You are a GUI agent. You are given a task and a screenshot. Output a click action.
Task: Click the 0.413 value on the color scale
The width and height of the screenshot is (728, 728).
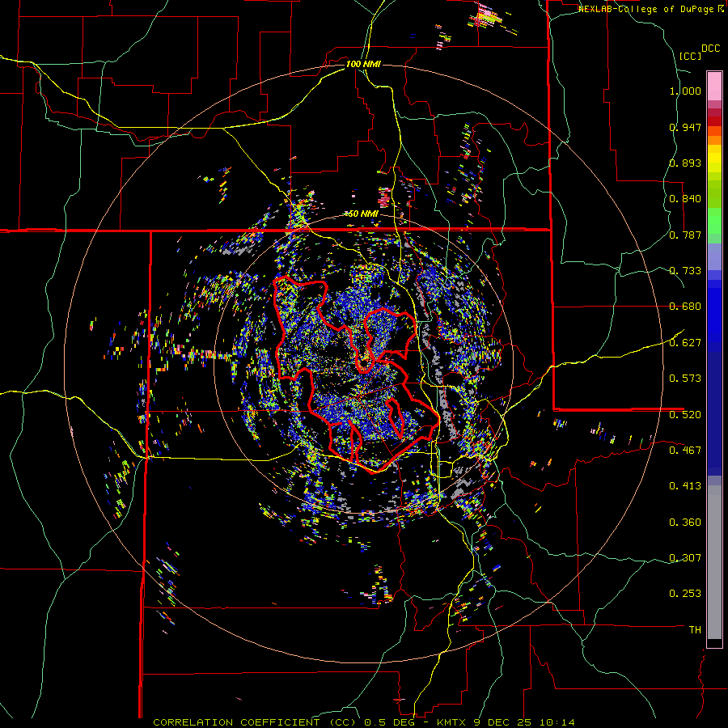(x=685, y=486)
